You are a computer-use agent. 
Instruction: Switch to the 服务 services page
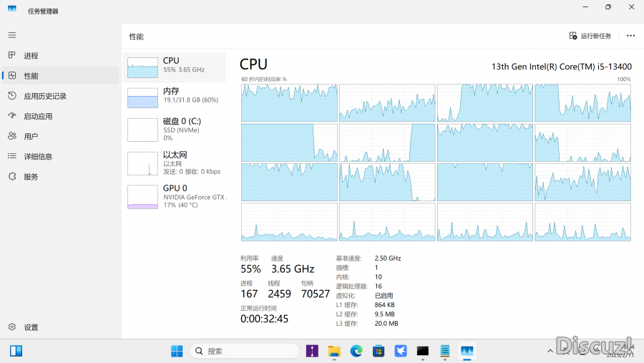tap(31, 176)
